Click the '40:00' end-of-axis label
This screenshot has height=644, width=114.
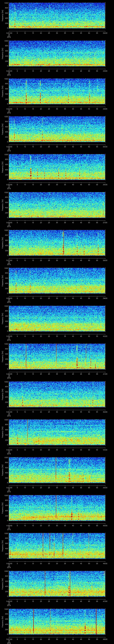tap(105, 336)
